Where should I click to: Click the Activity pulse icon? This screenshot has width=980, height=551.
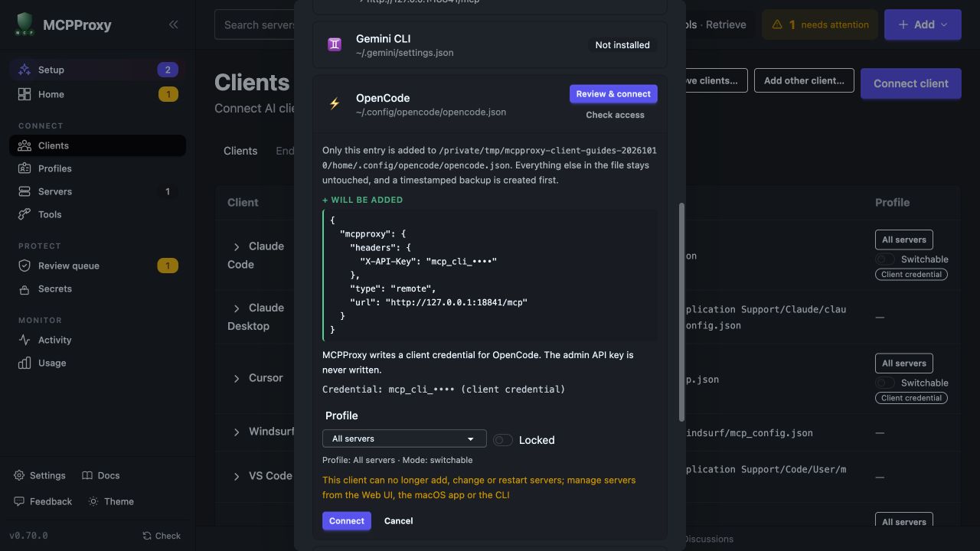(x=24, y=340)
